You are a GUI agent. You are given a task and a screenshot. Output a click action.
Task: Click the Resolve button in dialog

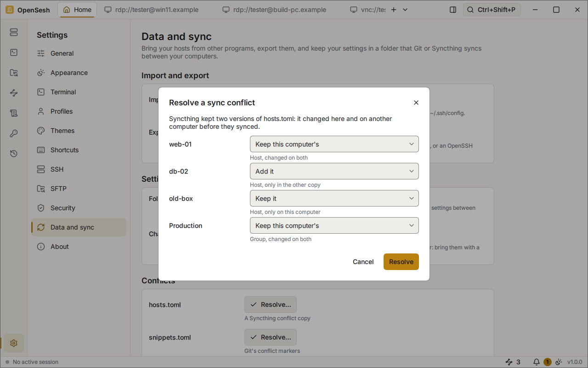[401, 262]
